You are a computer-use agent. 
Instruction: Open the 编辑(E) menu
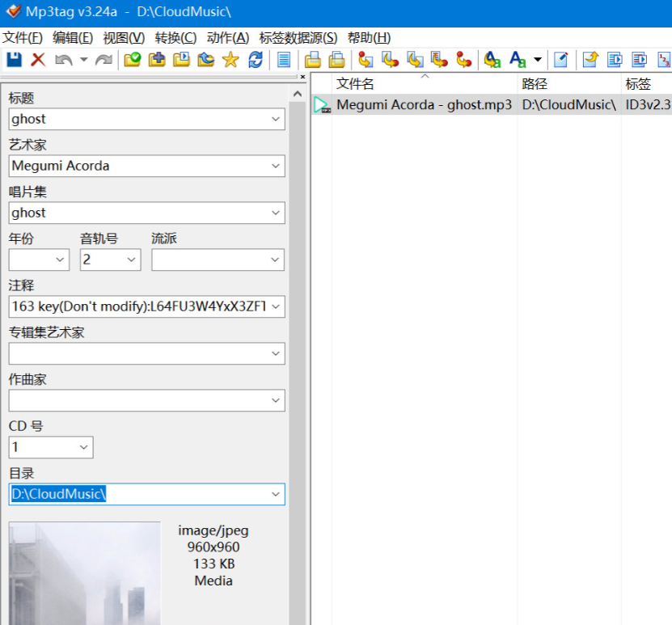(73, 38)
